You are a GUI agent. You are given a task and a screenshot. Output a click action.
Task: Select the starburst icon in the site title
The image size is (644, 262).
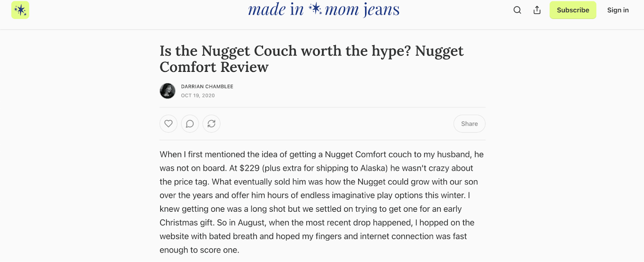click(x=315, y=10)
